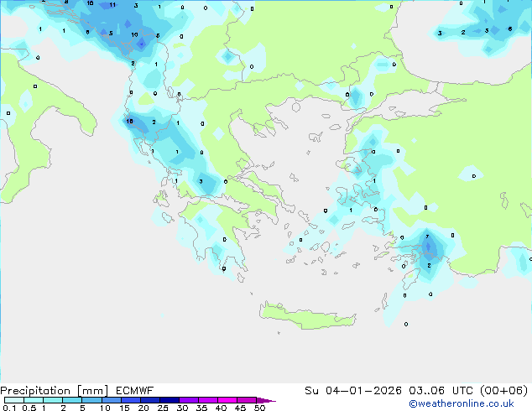The width and height of the screenshot is (532, 411).
Task: Click the 0.5–1 mm legend color swatch
Action: click(34, 400)
